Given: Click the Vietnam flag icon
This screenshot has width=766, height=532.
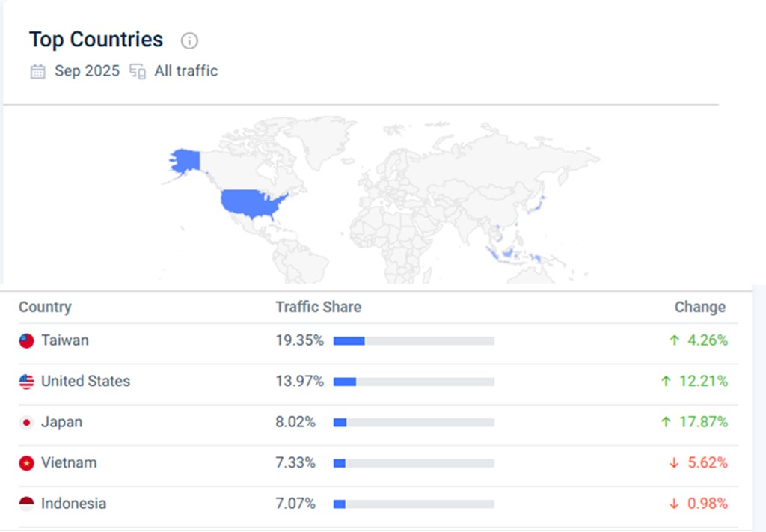Looking at the screenshot, I should coord(27,463).
